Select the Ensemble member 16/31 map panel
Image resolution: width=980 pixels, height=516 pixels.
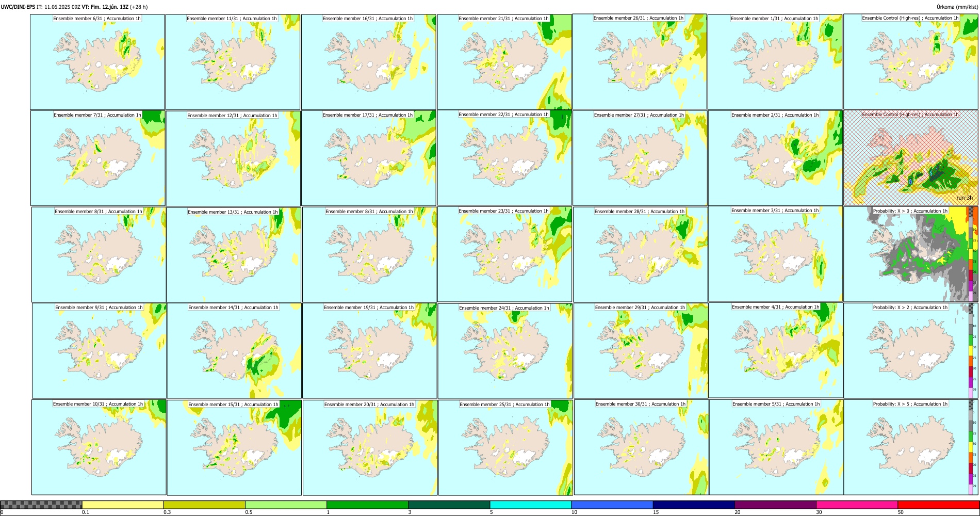coord(368,62)
